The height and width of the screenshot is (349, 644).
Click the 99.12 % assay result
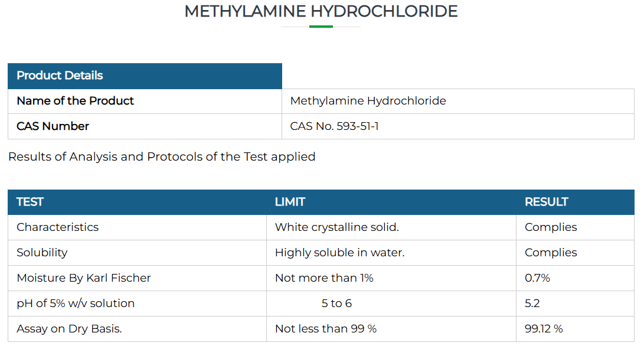click(544, 329)
